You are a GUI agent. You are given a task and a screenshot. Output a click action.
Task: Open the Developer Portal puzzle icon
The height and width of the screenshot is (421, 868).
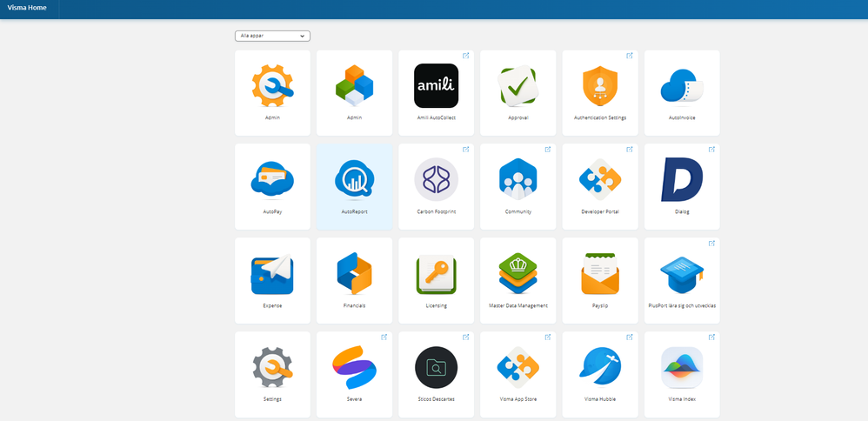600,179
